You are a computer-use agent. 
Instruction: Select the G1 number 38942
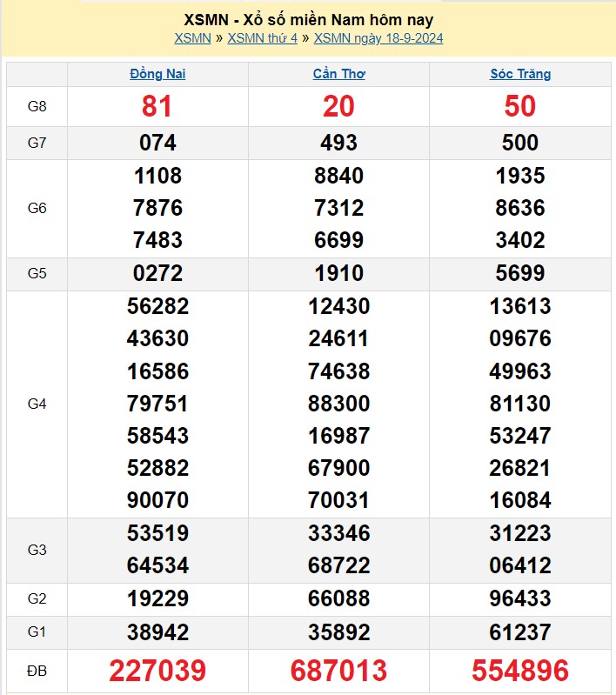[x=157, y=632]
